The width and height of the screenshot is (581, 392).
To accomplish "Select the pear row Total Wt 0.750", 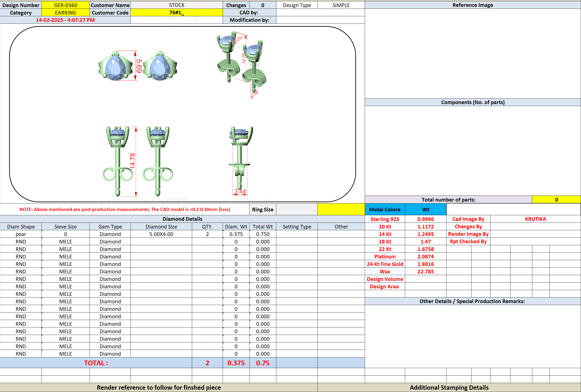I will (263, 234).
